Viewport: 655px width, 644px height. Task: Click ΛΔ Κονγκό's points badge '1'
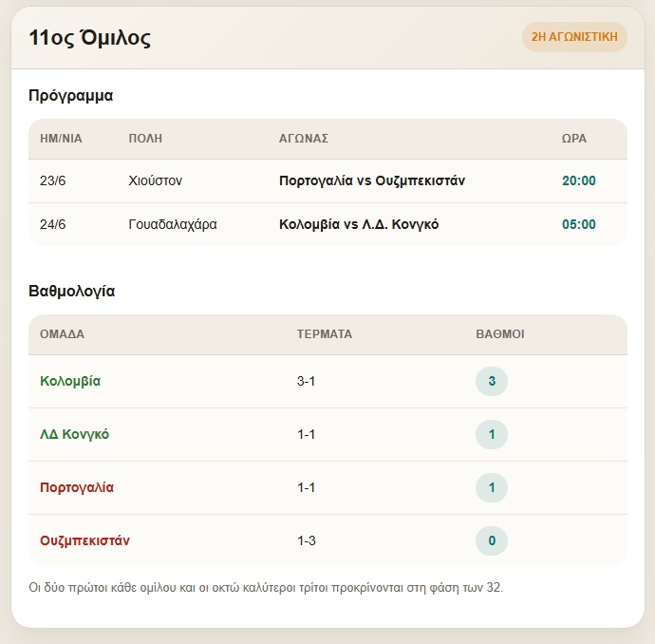[492, 435]
